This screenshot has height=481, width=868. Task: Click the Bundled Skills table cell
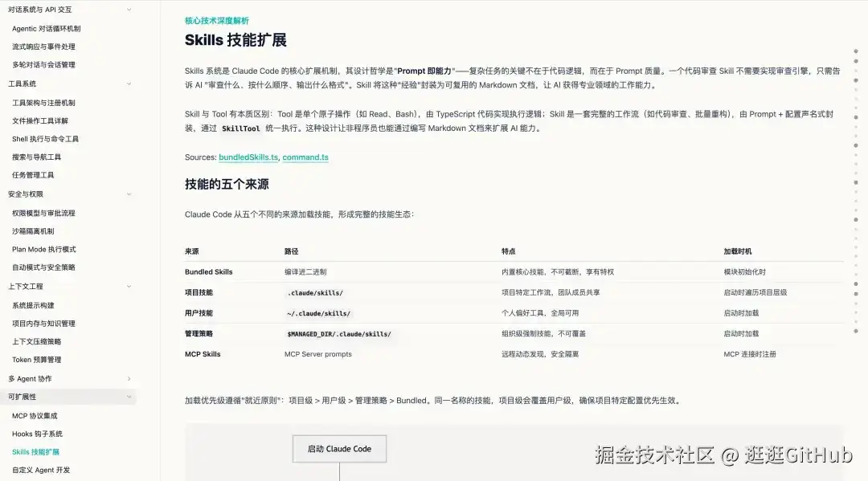(209, 272)
